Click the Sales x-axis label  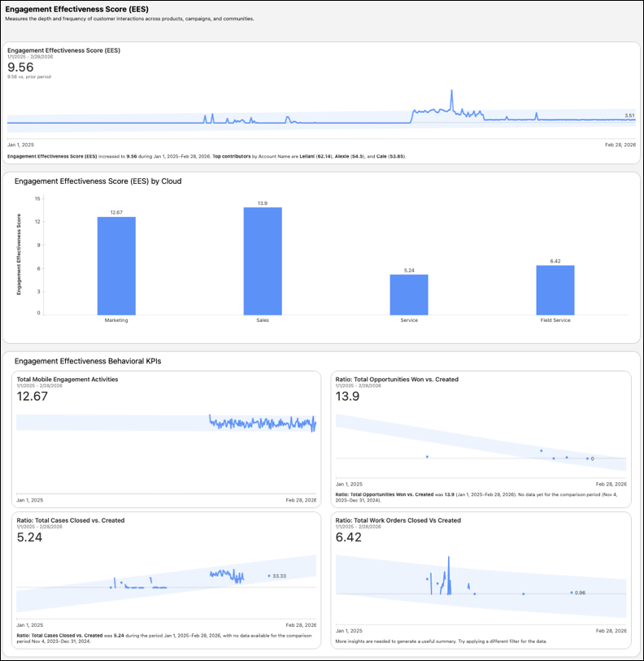263,320
